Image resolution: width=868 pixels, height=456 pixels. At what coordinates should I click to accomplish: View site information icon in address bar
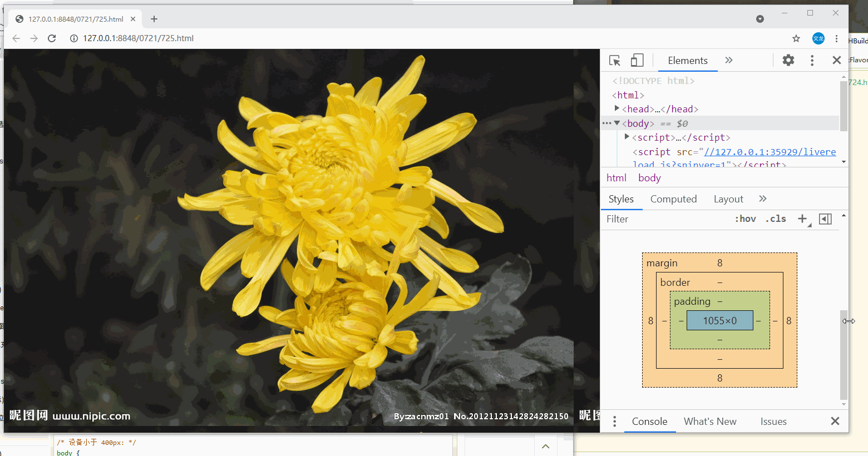click(73, 38)
